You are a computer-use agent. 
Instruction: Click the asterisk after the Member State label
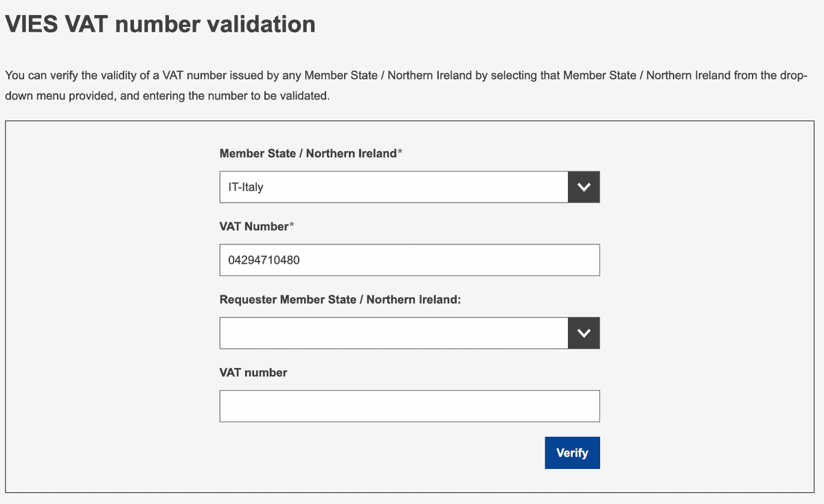coord(400,153)
